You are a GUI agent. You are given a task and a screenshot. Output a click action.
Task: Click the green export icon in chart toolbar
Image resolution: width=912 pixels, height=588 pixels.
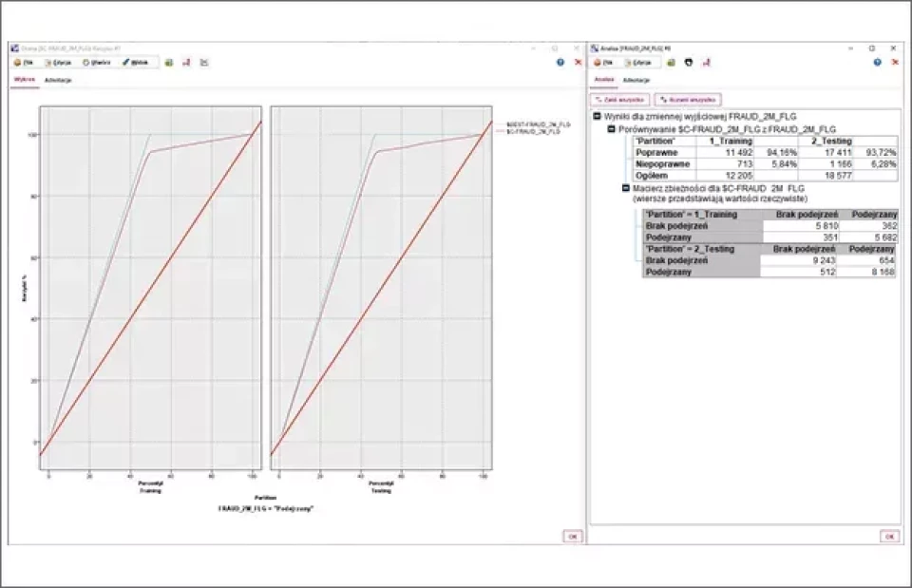pos(168,62)
